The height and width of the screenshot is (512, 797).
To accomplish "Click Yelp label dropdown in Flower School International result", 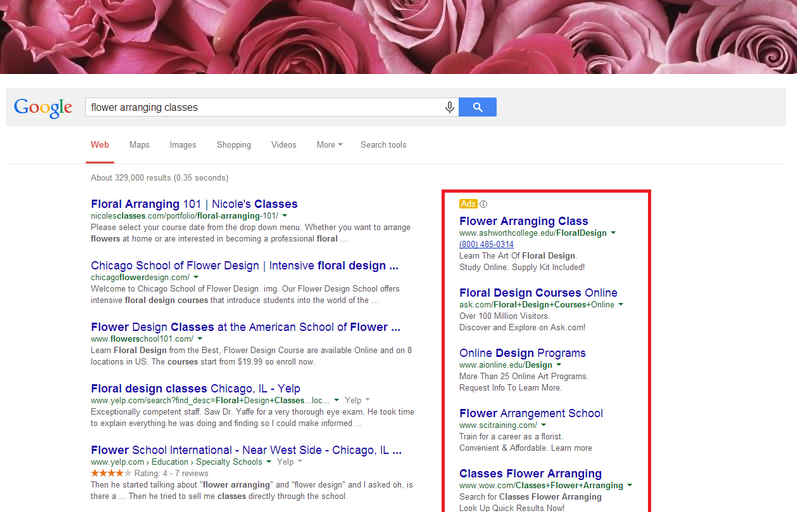I will point(290,462).
